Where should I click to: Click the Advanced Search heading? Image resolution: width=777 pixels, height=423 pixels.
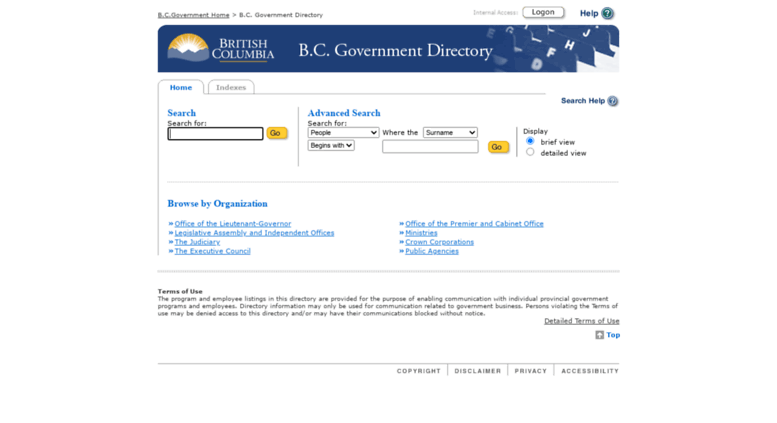[344, 113]
